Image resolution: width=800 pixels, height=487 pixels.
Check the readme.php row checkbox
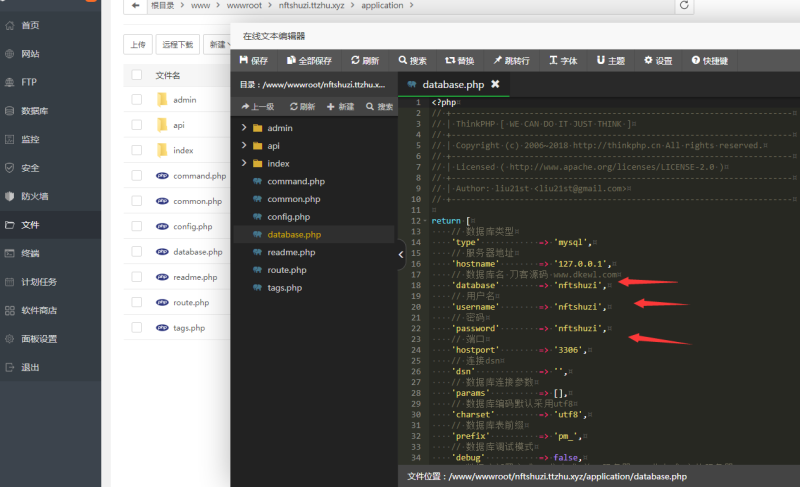[x=137, y=276]
